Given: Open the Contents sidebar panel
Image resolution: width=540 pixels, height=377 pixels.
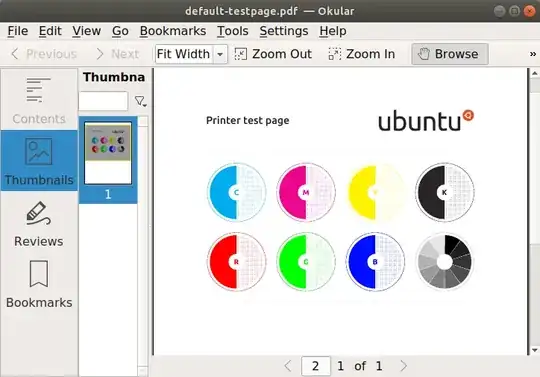Looking at the screenshot, I should 39,100.
